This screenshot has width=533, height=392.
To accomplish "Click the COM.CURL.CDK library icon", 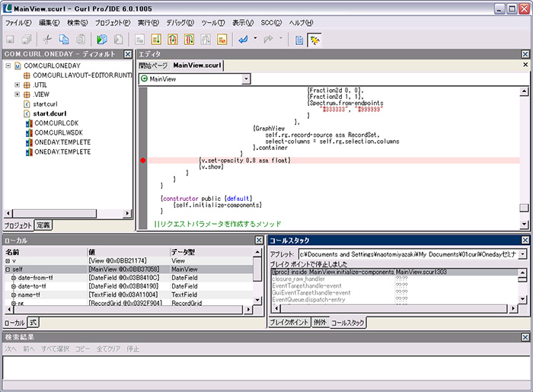I will (27, 123).
